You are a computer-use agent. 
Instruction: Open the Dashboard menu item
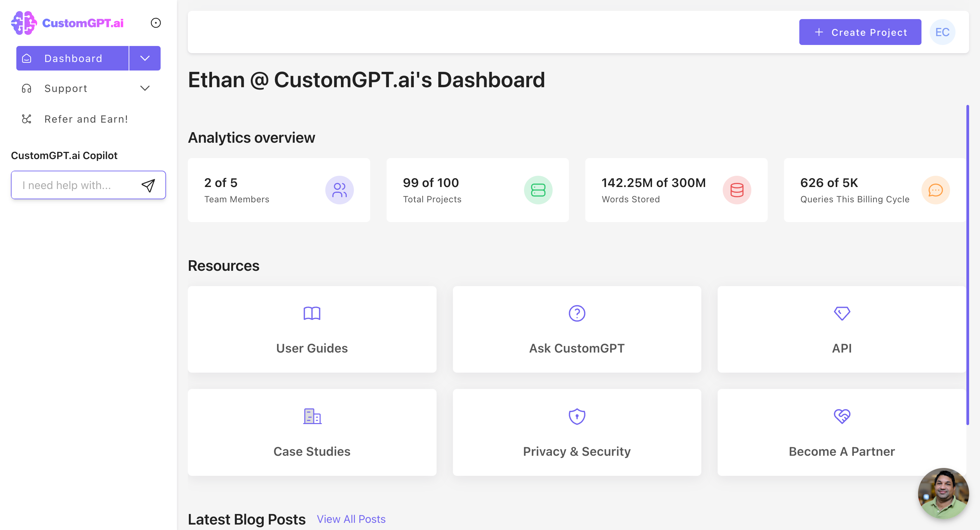tap(73, 58)
